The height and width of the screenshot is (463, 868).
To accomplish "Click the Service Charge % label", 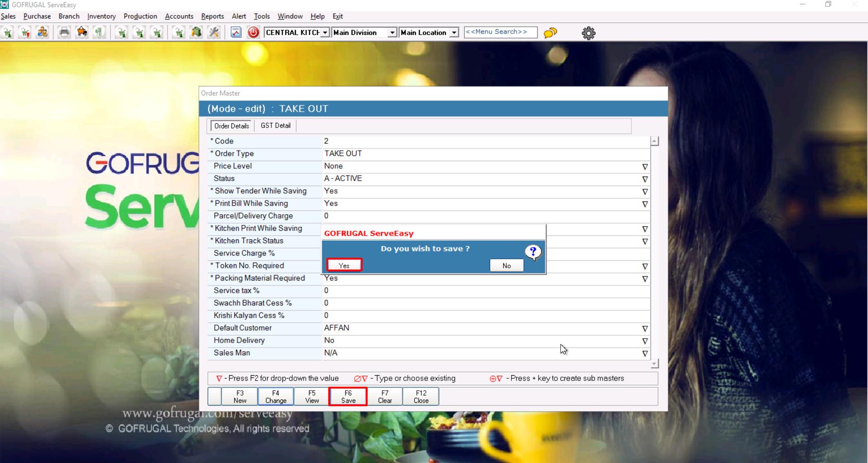I will tap(244, 253).
